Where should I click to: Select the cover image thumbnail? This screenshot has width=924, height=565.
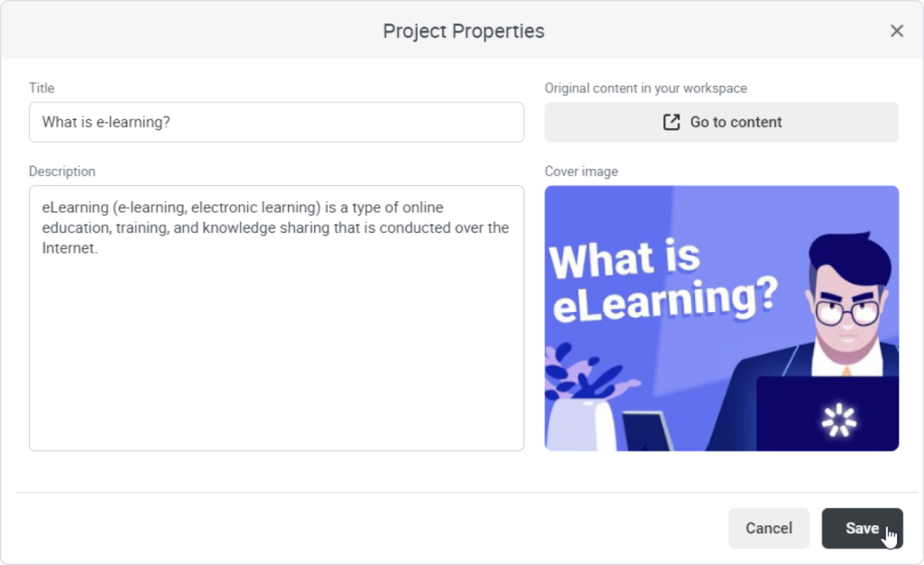pyautogui.click(x=721, y=318)
